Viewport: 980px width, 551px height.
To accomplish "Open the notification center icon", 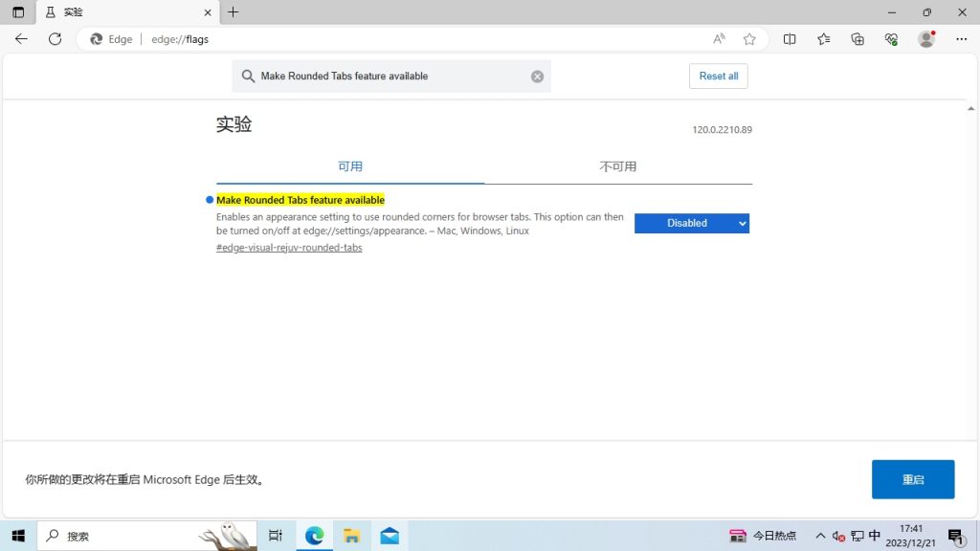I will pos(956,537).
